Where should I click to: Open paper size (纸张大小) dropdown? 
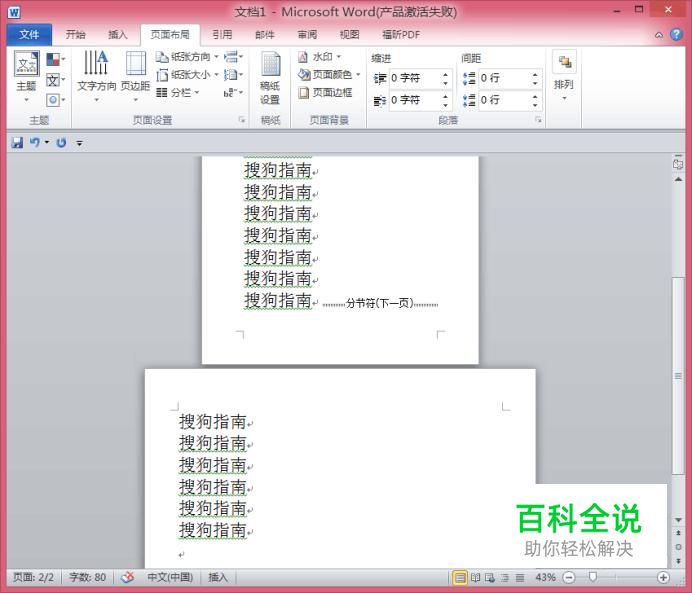187,75
